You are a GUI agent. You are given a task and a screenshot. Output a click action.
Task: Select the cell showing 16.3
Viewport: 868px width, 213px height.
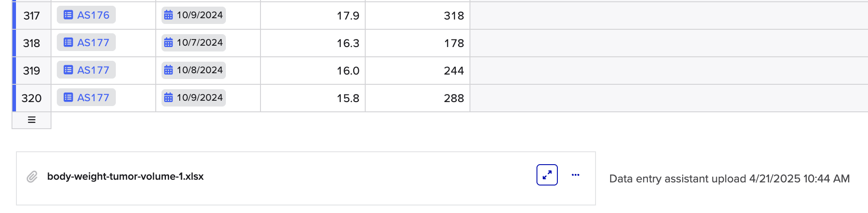(x=313, y=43)
